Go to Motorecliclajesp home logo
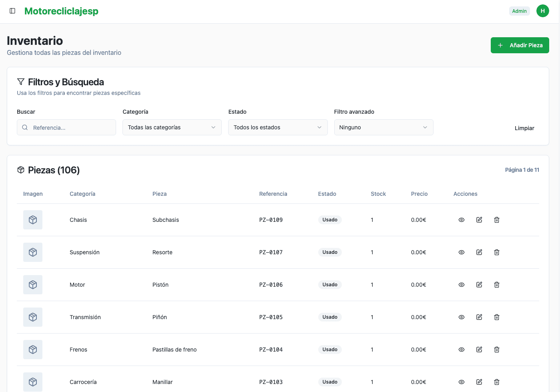 pyautogui.click(x=61, y=11)
